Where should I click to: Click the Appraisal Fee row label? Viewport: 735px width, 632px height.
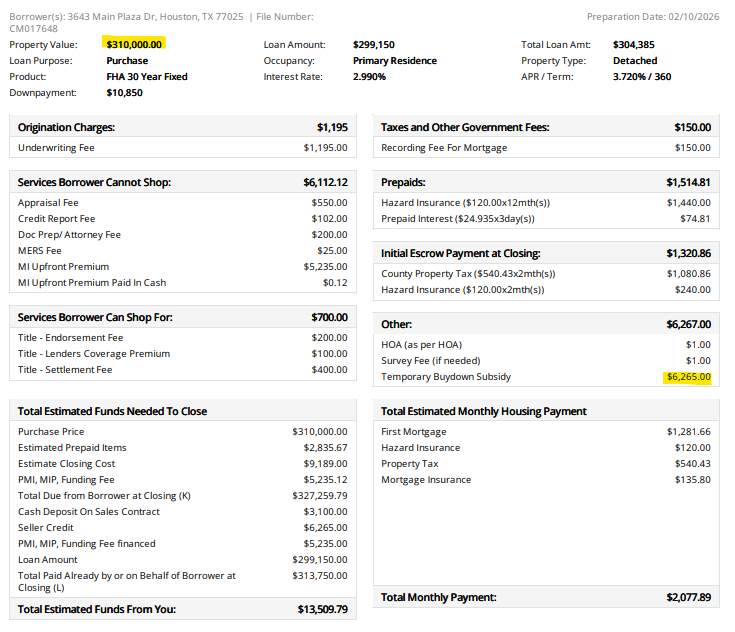click(x=48, y=203)
